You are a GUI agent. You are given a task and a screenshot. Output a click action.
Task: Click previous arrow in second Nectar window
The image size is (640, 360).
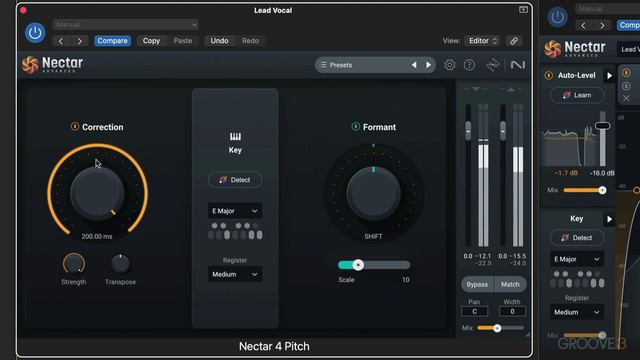pos(583,26)
